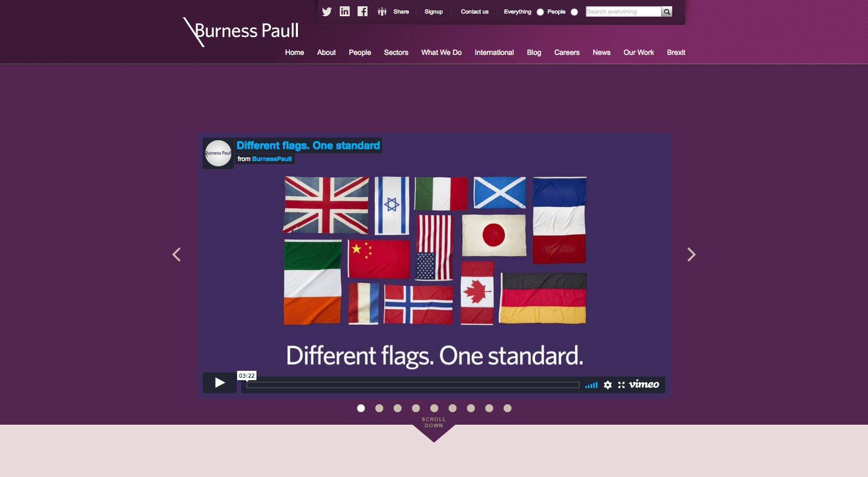The height and width of the screenshot is (477, 868).
Task: Open the LinkedIn icon link
Action: pos(344,12)
